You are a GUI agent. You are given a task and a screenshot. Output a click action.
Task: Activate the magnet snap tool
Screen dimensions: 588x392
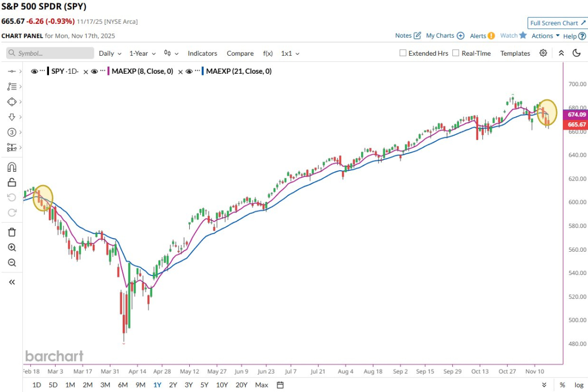[12, 167]
